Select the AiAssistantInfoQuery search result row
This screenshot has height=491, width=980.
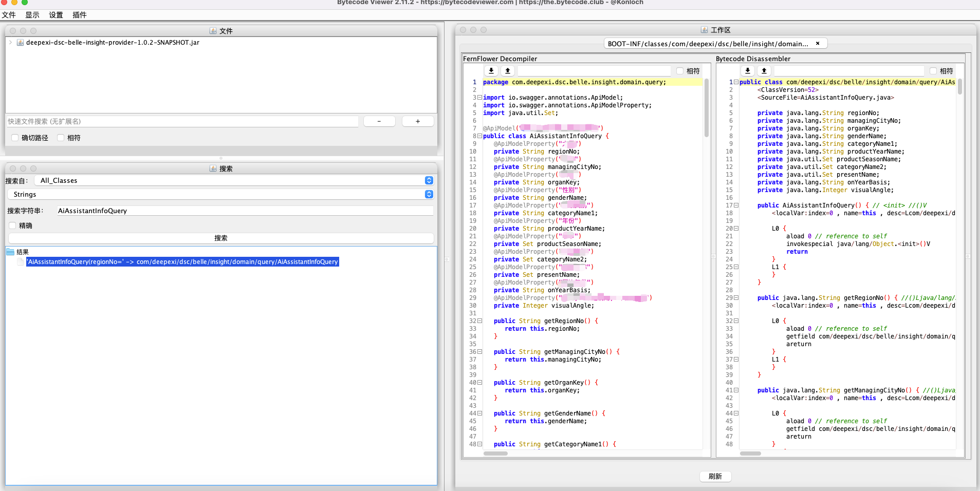coord(182,262)
